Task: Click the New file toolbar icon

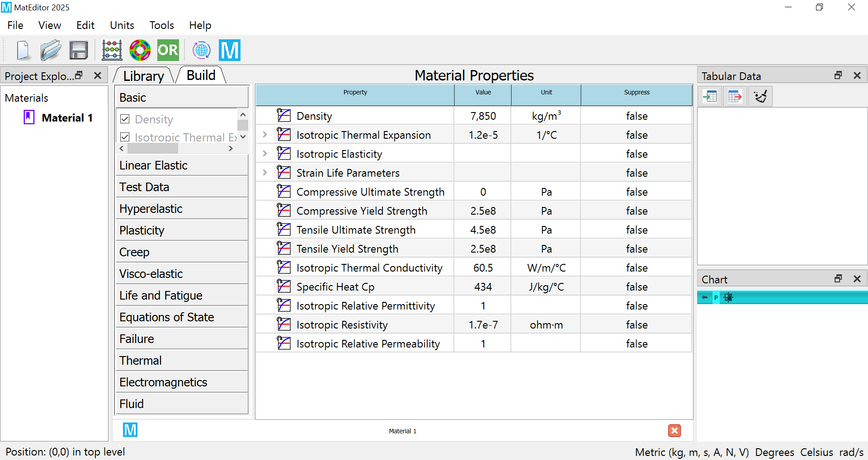Action: pyautogui.click(x=23, y=50)
